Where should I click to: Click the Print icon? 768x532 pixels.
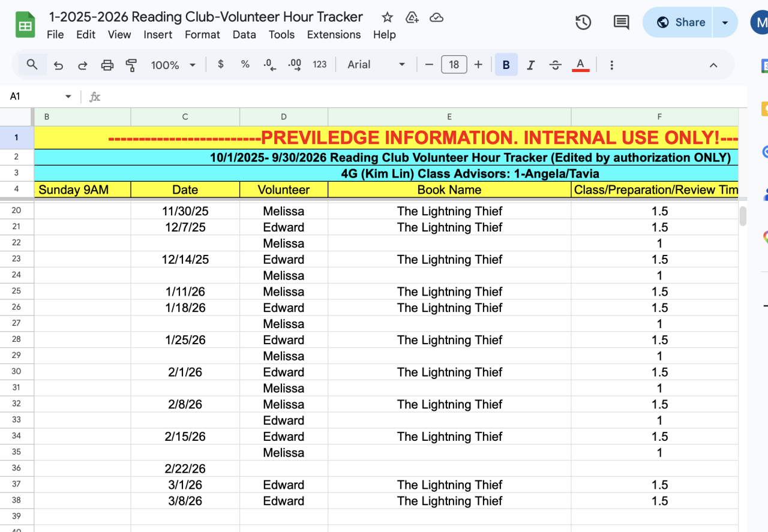107,65
